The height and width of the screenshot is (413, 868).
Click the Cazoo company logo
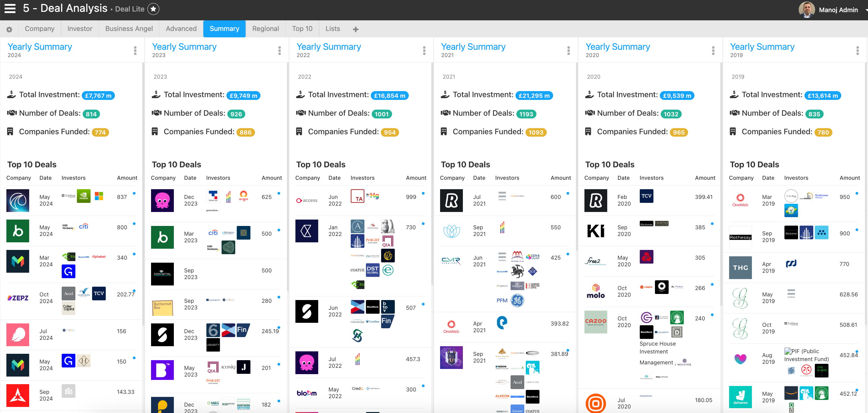point(595,322)
